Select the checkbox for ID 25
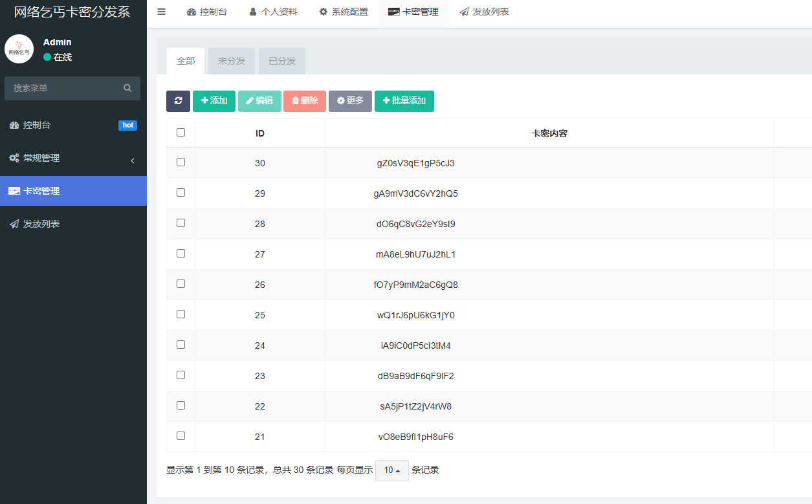The height and width of the screenshot is (504, 812). pyautogui.click(x=181, y=314)
